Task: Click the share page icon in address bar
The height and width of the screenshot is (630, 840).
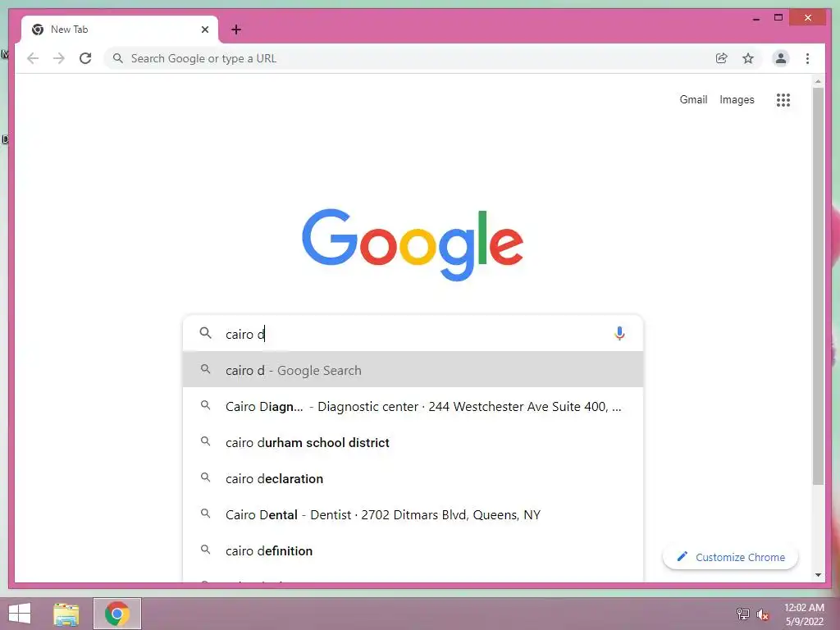Action: click(x=722, y=58)
